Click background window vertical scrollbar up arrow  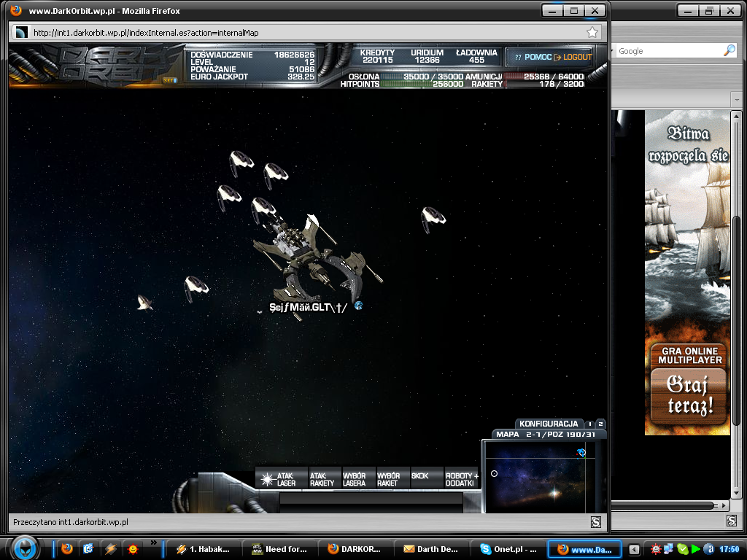pyautogui.click(x=736, y=116)
